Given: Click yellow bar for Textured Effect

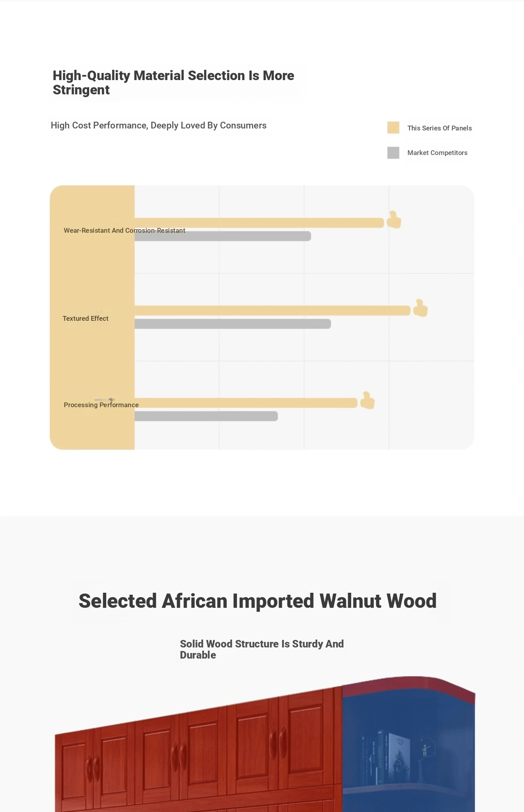Looking at the screenshot, I should [x=273, y=310].
